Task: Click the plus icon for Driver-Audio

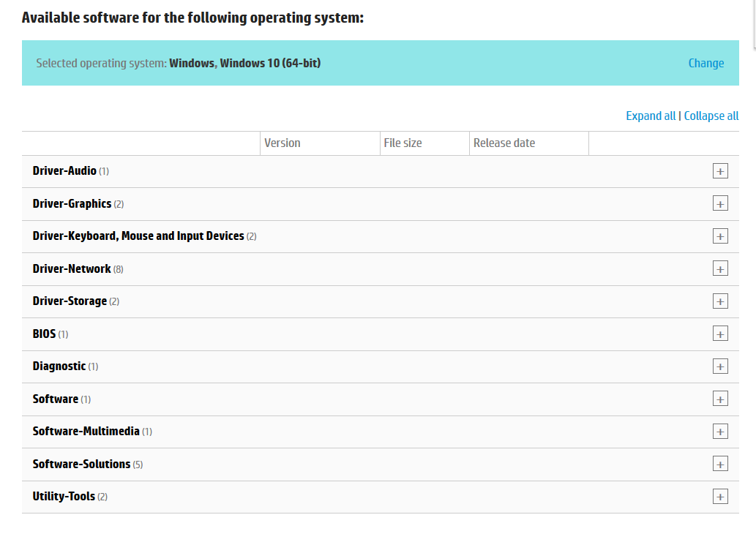Action: coord(720,171)
